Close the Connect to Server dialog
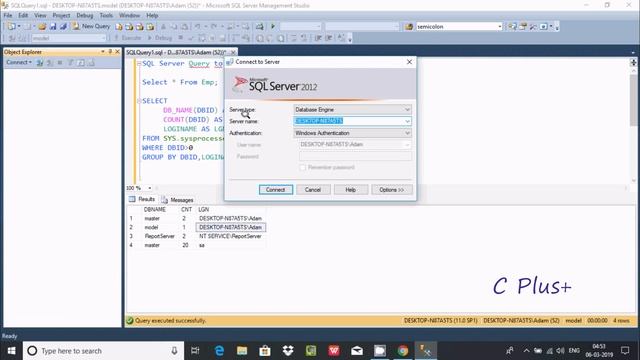The height and width of the screenshot is (360, 640). [x=409, y=62]
